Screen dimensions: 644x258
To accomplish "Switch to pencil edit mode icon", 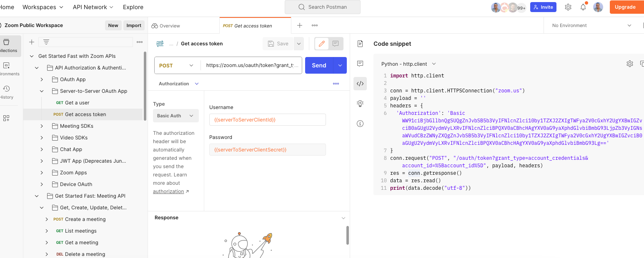I will tap(322, 44).
